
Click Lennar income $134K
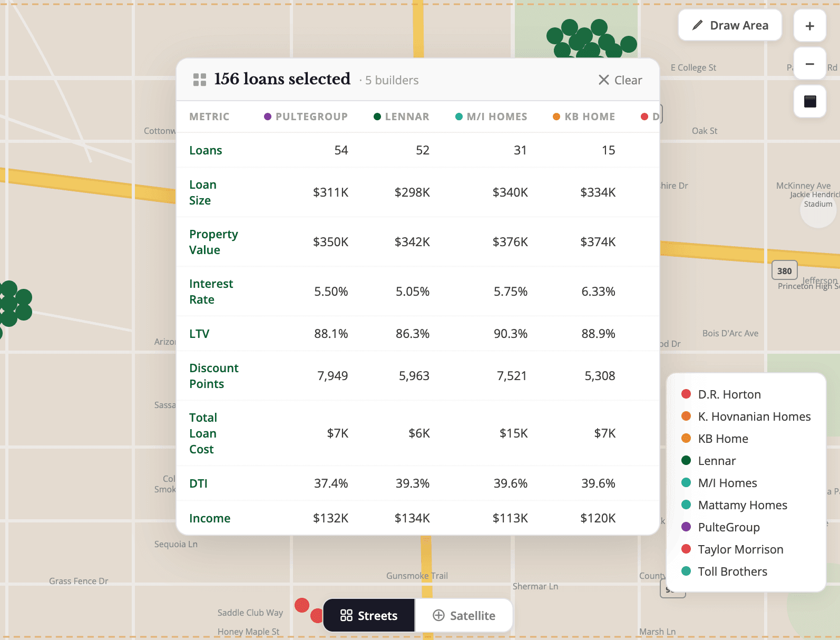tap(412, 518)
